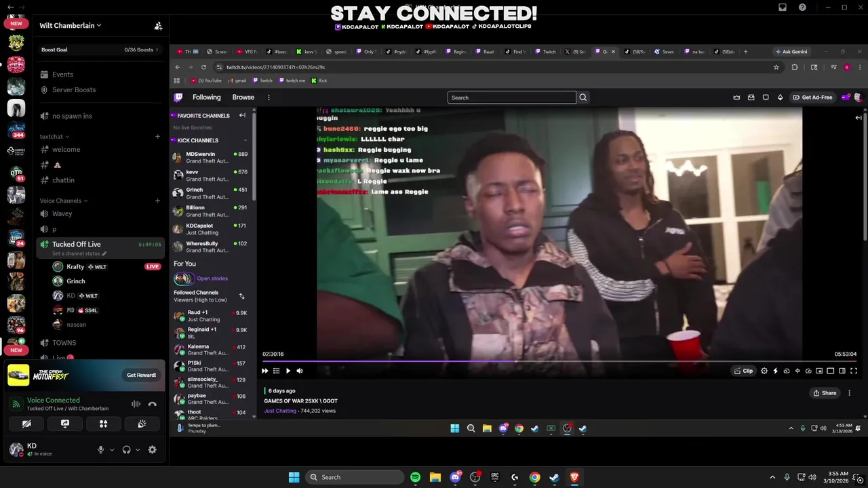Open Twitch Prime loot crown icon

pyautogui.click(x=736, y=98)
